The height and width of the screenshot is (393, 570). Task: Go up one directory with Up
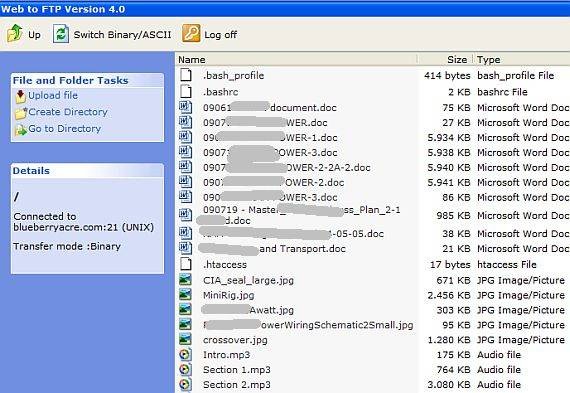tap(34, 35)
